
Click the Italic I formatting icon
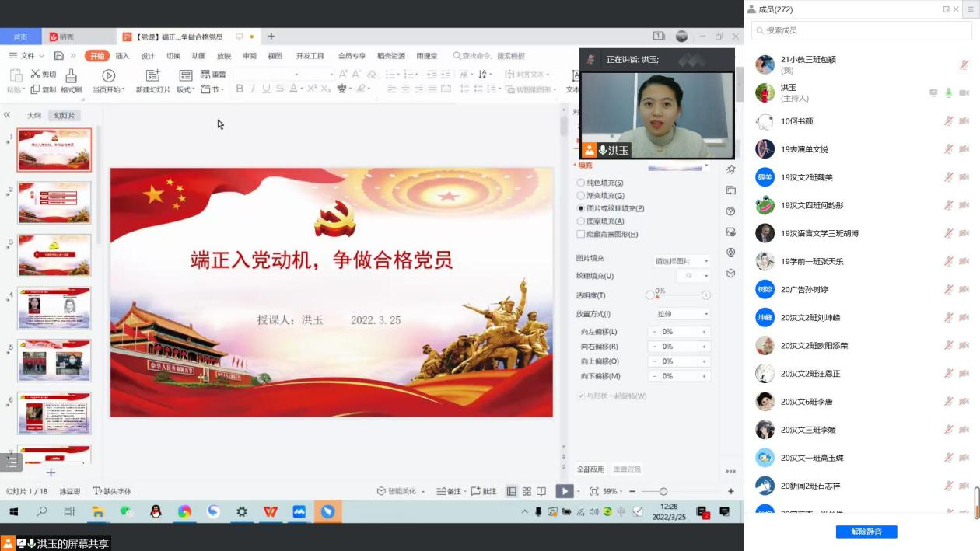253,89
